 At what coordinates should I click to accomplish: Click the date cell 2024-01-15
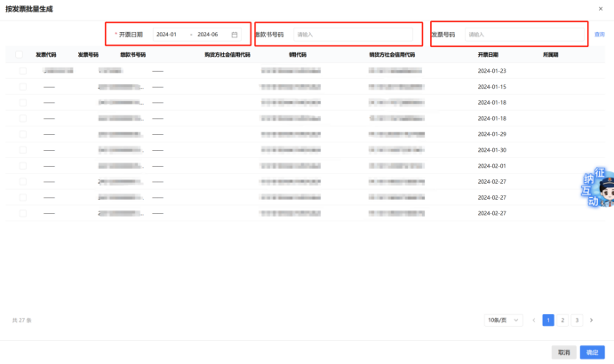pyautogui.click(x=492, y=86)
